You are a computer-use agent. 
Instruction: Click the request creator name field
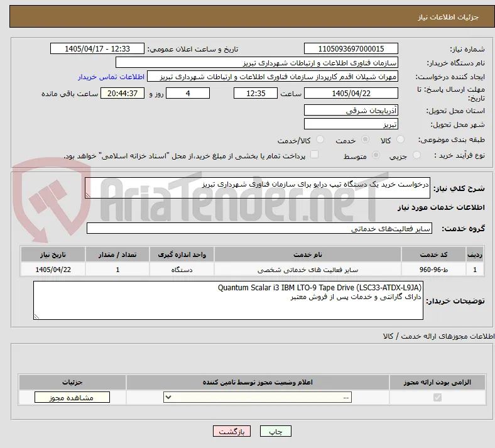pyautogui.click(x=273, y=77)
